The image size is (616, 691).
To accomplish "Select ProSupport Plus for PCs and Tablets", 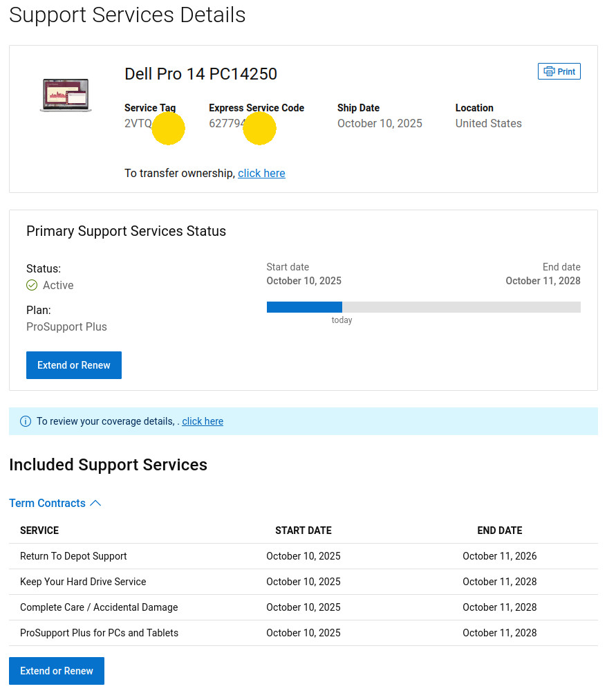I will click(x=303, y=633).
